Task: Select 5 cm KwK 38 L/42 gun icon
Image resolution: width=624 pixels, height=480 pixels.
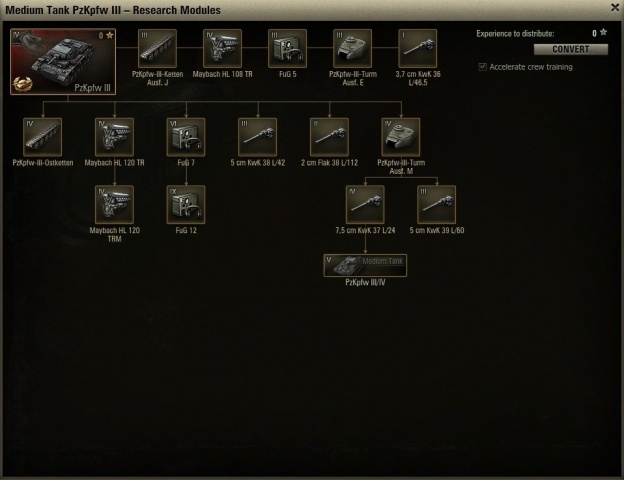Action: click(x=257, y=137)
